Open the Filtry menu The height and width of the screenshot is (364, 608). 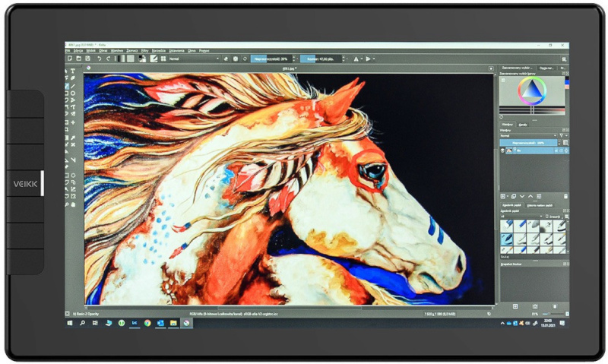pos(144,51)
